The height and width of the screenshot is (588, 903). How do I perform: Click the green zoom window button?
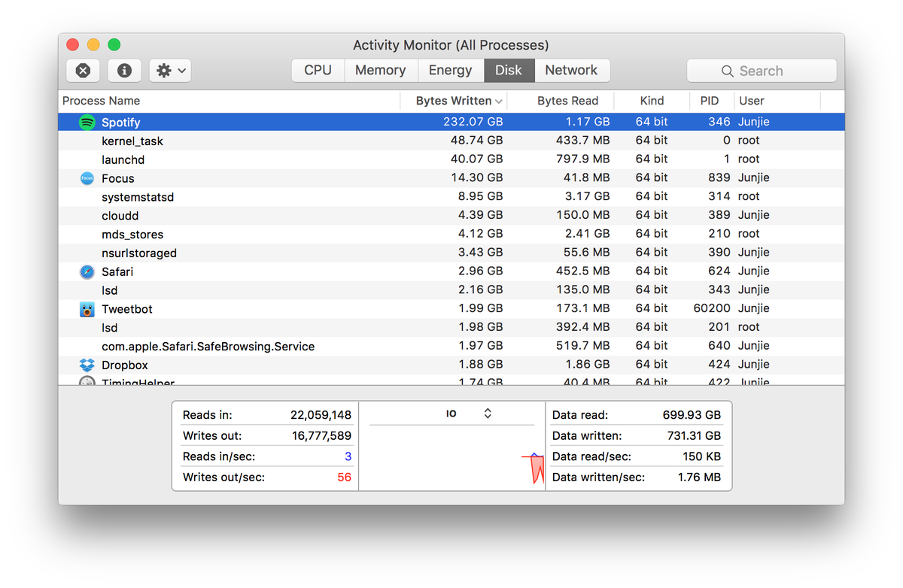pos(114,45)
